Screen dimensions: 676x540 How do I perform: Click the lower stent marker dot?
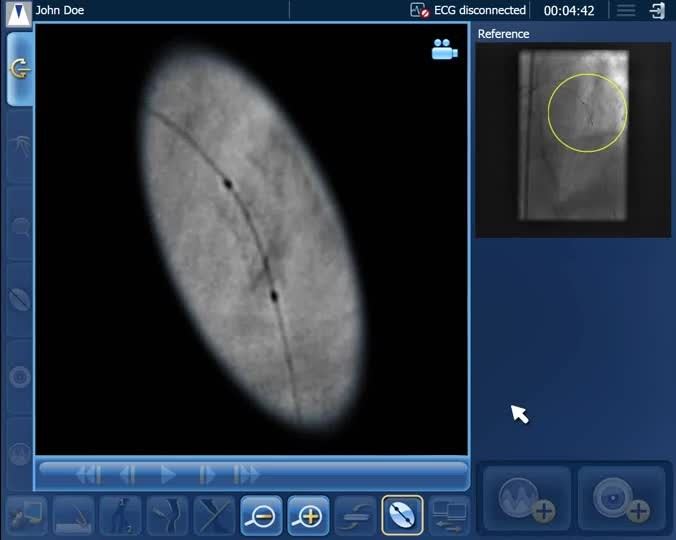(274, 296)
